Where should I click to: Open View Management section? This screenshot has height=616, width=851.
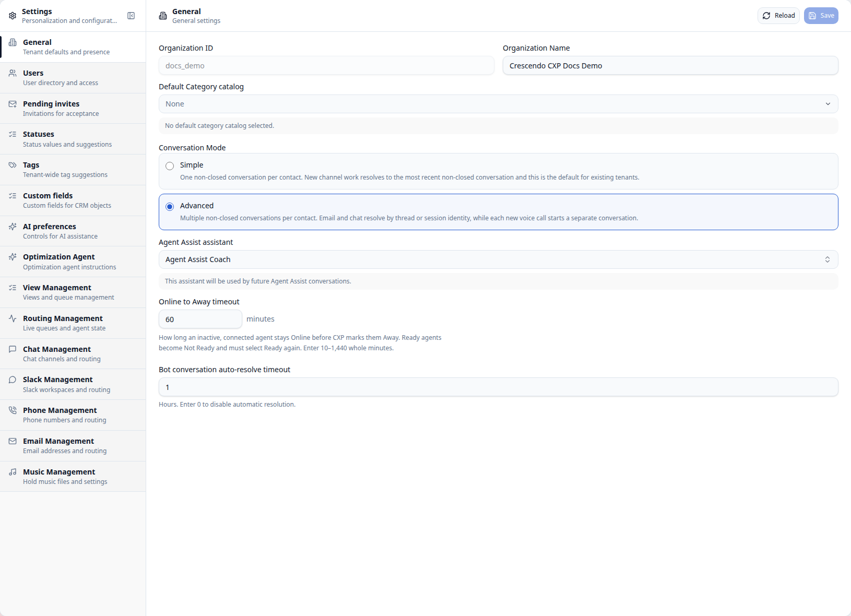coord(73,292)
